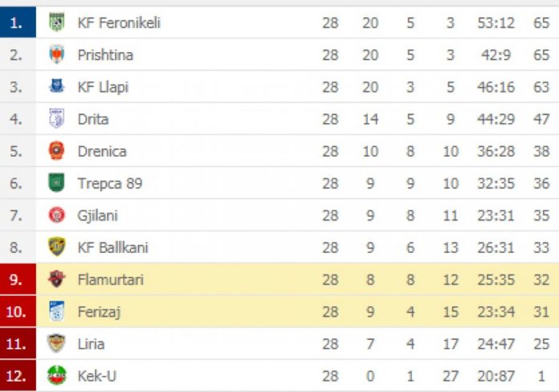Open the Prishtina team page

pyautogui.click(x=105, y=55)
